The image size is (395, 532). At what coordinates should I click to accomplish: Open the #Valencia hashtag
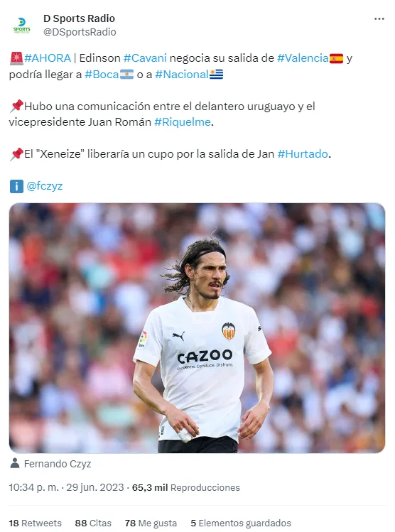click(x=303, y=58)
